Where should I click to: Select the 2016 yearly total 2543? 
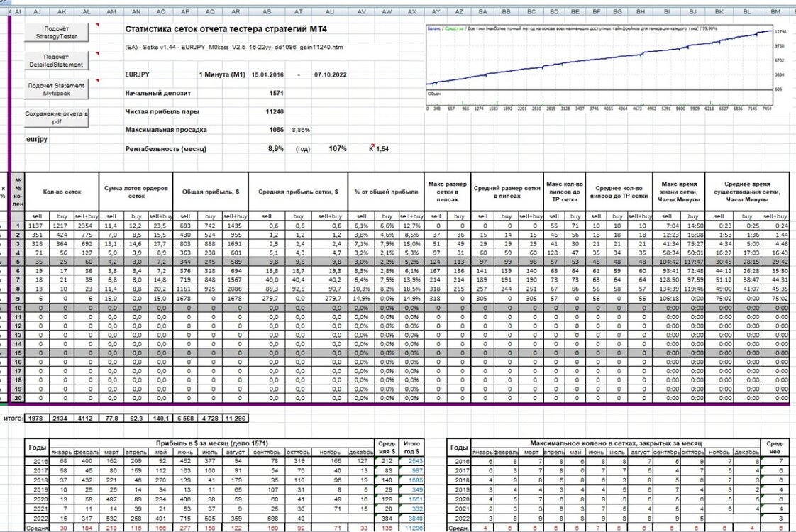[x=411, y=461]
